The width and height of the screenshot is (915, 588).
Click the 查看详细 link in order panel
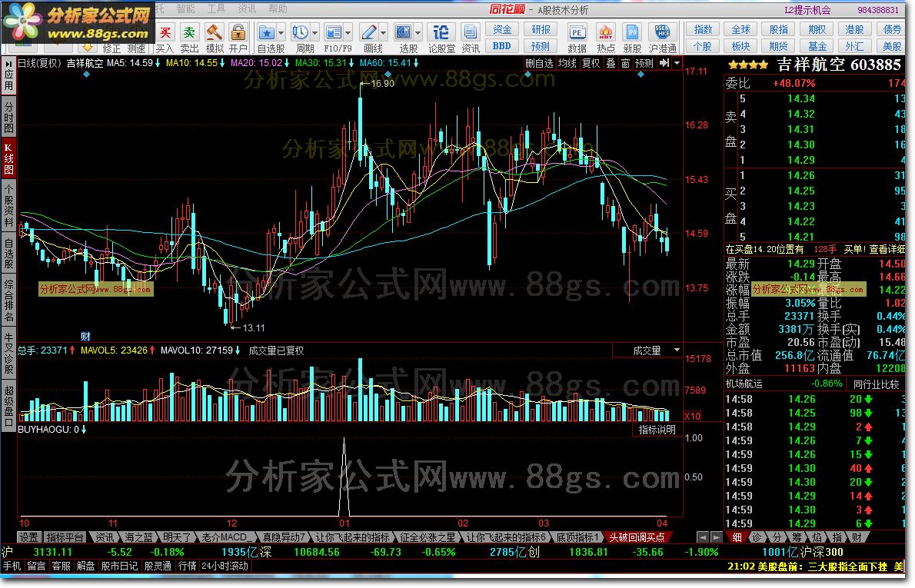(887, 249)
